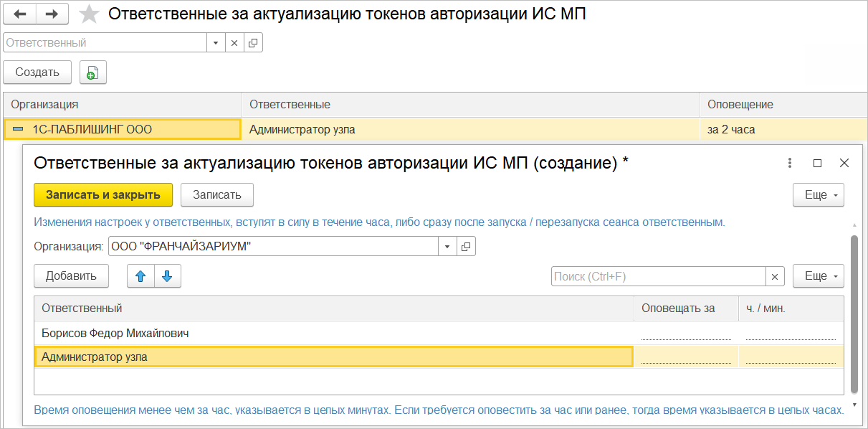Expand the Ответственный filter dropdown
Image resolution: width=868 pixels, height=429 pixels.
coord(216,43)
